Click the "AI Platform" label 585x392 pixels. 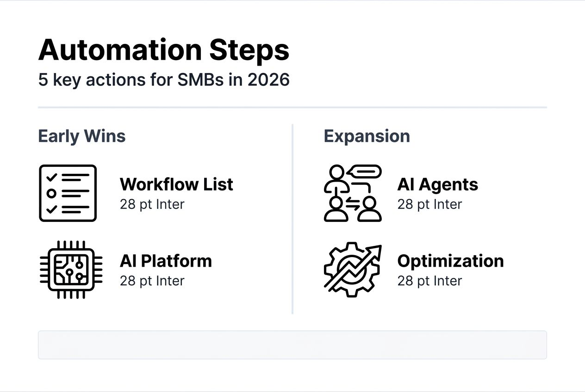coord(166,261)
